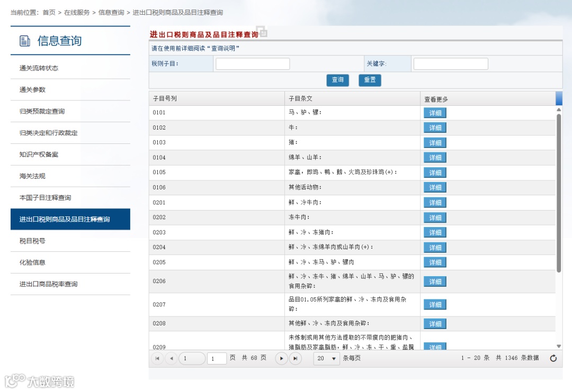Viewport: 572px width, 392px height.
Task: Go to 首页 breadcrumb link
Action: pos(49,12)
